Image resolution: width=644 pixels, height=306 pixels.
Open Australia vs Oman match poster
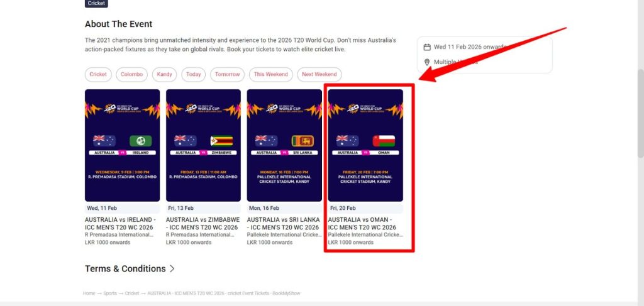tap(365, 145)
